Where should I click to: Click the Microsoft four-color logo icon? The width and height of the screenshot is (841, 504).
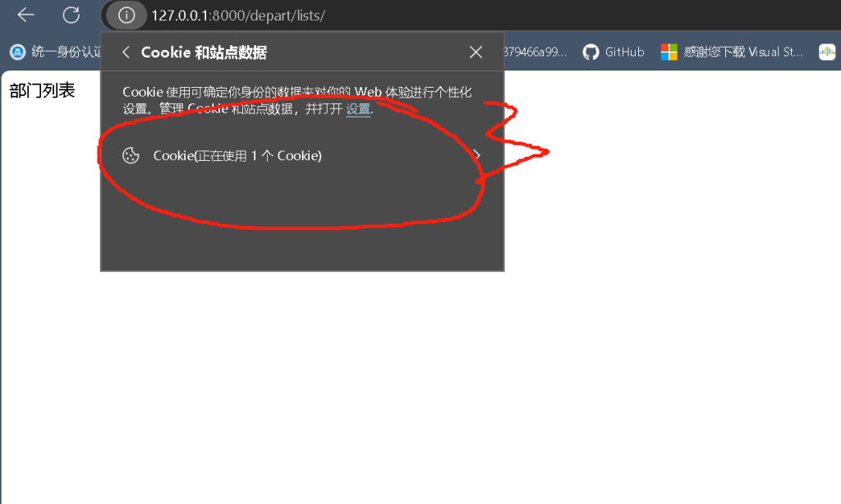pos(669,52)
